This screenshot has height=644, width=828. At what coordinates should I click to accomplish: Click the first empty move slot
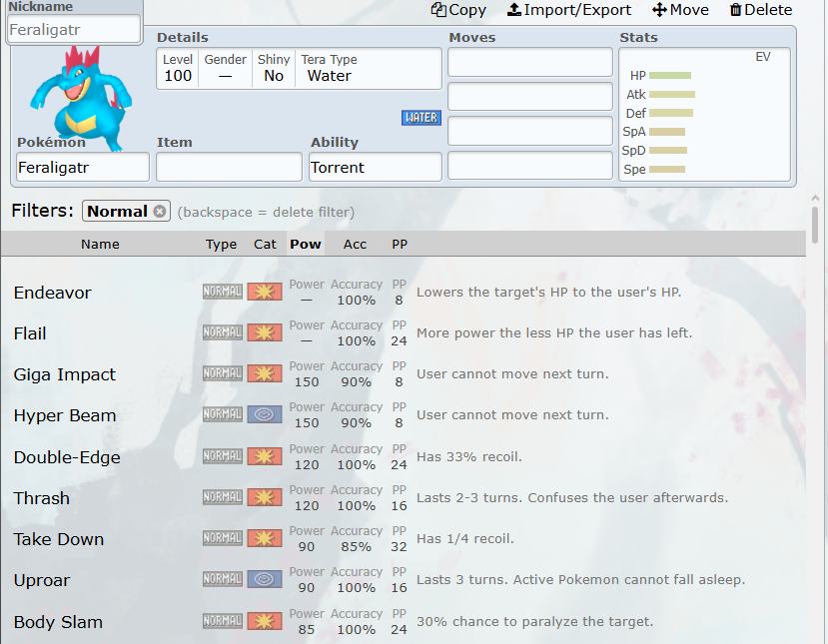[530, 62]
